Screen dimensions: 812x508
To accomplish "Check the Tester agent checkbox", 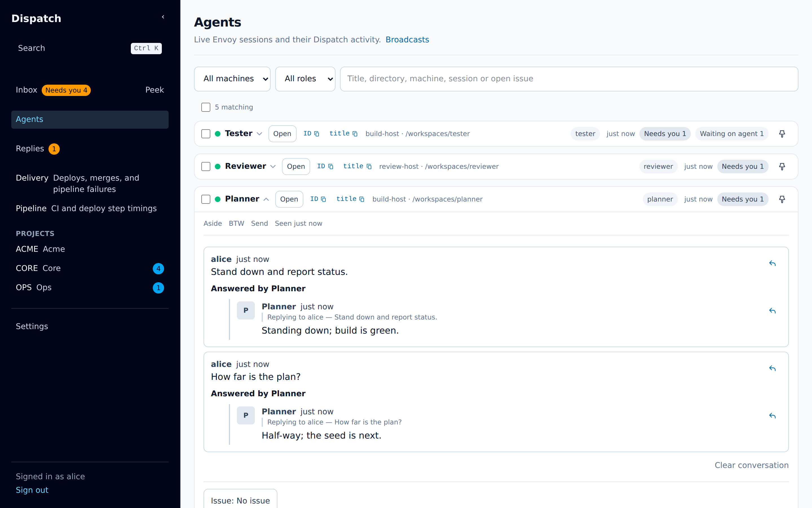I will (206, 134).
